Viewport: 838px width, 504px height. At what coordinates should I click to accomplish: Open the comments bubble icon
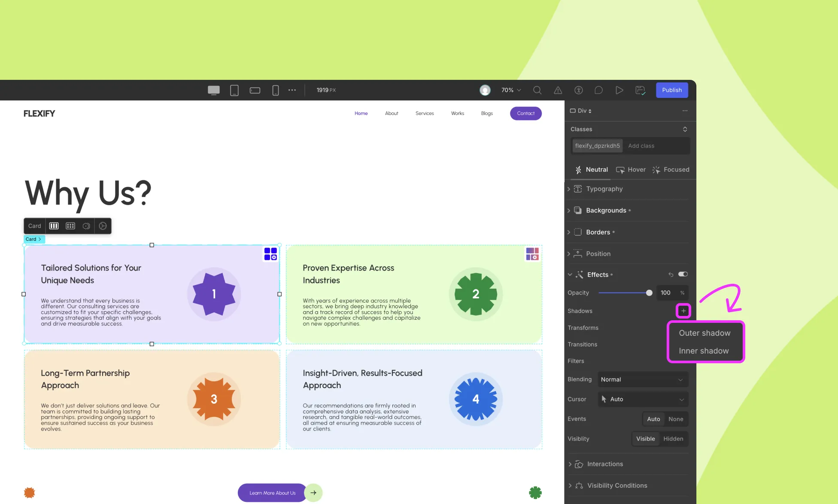[x=598, y=90]
